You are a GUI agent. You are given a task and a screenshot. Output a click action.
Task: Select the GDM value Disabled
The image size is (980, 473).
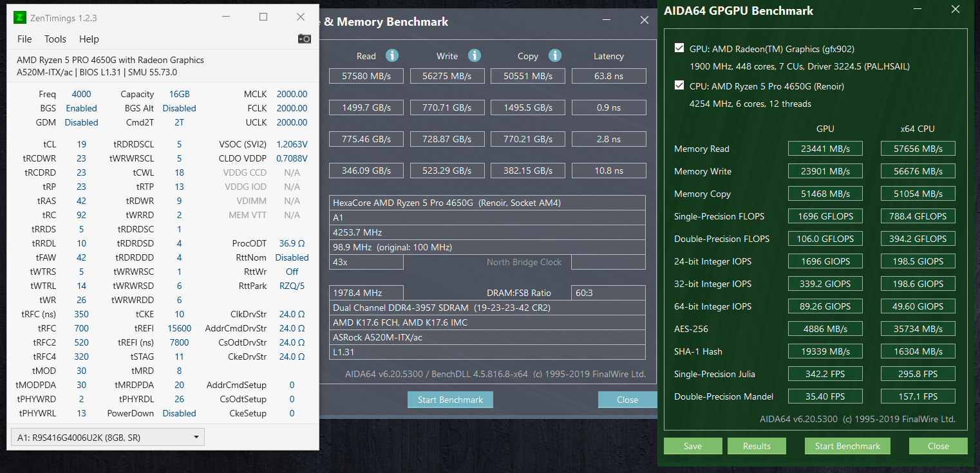point(81,122)
